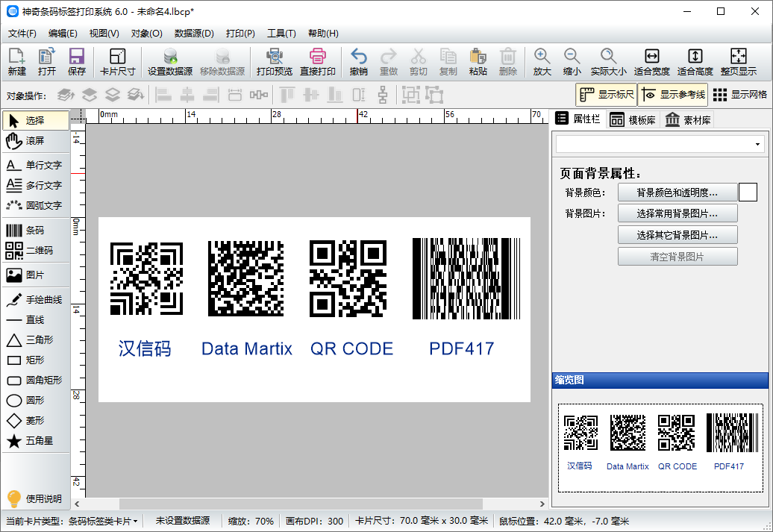Show the whole page with 整页显示
The height and width of the screenshot is (532, 773).
point(739,62)
